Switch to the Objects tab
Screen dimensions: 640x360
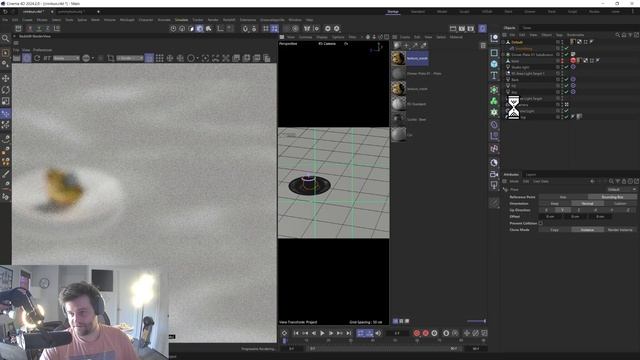point(509,28)
